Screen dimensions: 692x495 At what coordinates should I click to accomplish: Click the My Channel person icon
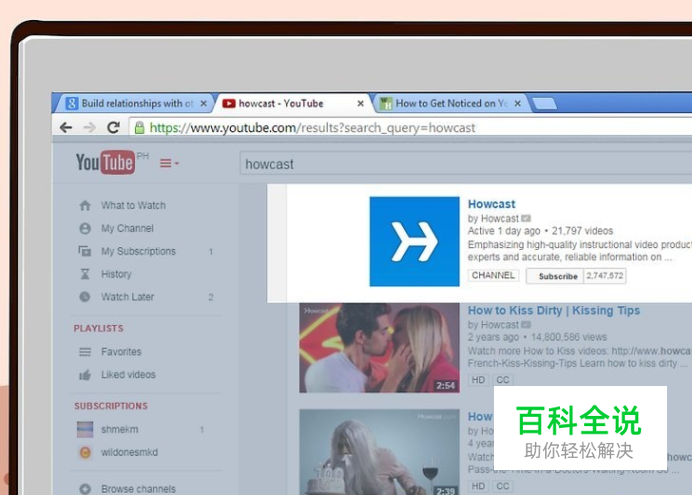[x=85, y=229]
